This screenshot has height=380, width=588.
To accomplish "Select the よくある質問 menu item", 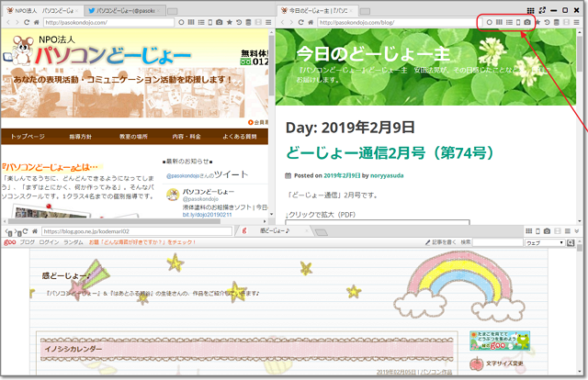I will [239, 136].
